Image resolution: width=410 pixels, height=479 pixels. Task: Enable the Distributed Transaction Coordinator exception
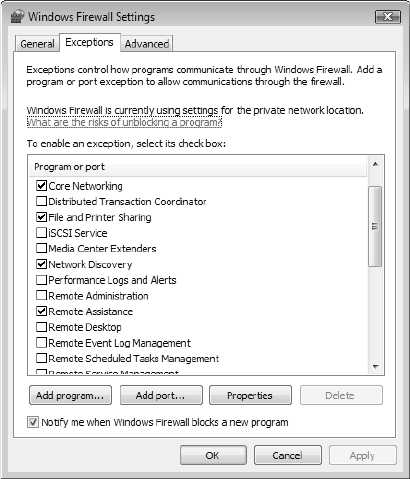pyautogui.click(x=41, y=201)
